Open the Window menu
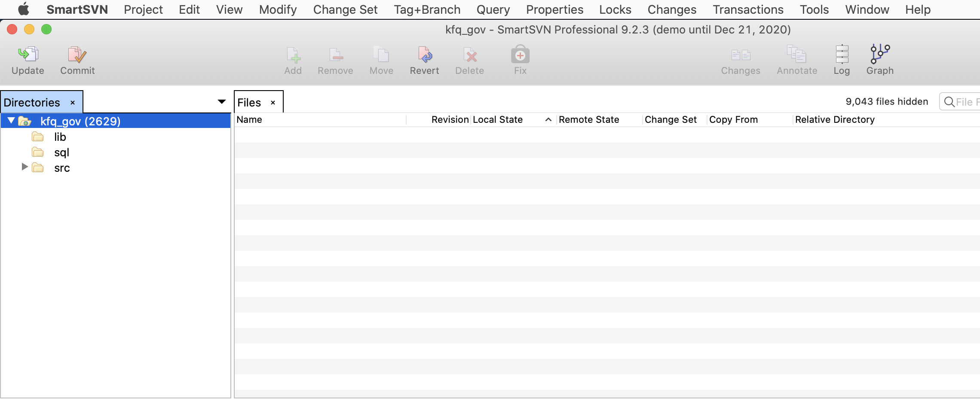Screen dimensions: 980x401 point(867,9)
